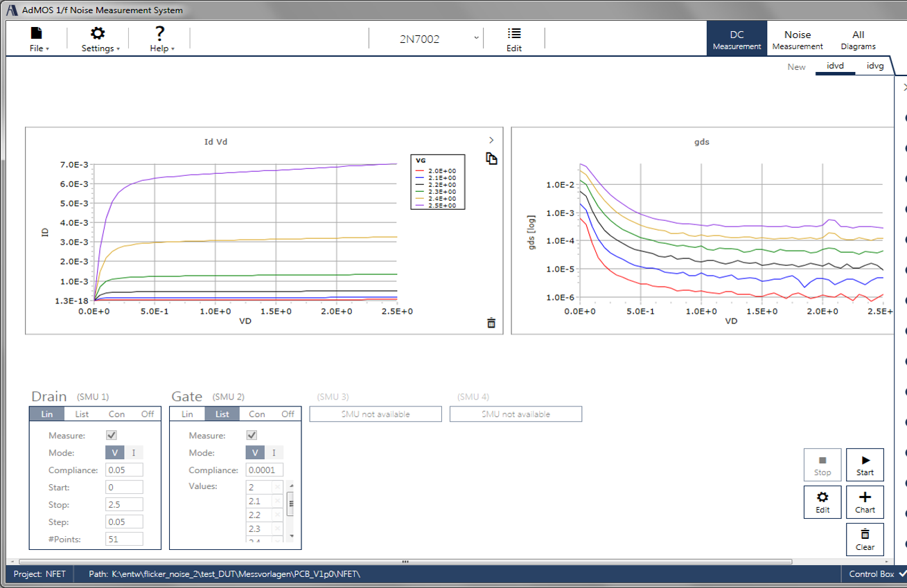Screen dimensions: 907x588
Task: Click the 2.0E+00 red legend swatch
Action: point(419,170)
